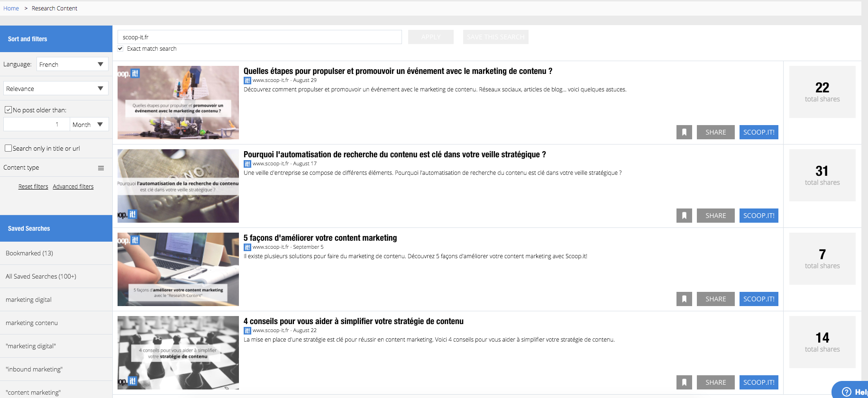This screenshot has height=398, width=868.
Task: Click the Reset filters link
Action: pyautogui.click(x=33, y=187)
